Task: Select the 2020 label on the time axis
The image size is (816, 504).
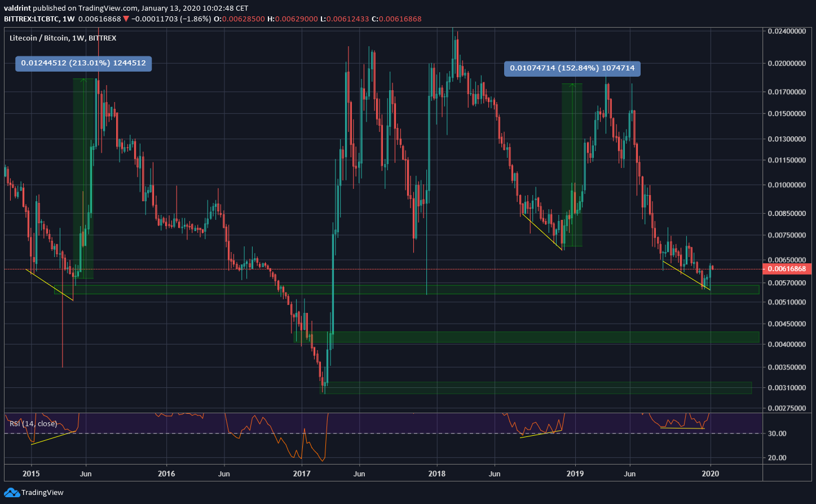Action: (x=711, y=474)
